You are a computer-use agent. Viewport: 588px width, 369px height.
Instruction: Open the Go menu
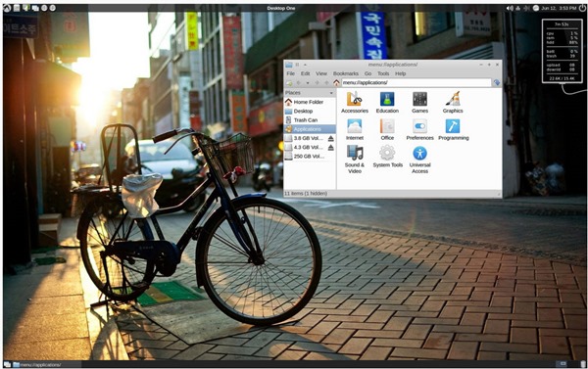(x=367, y=73)
